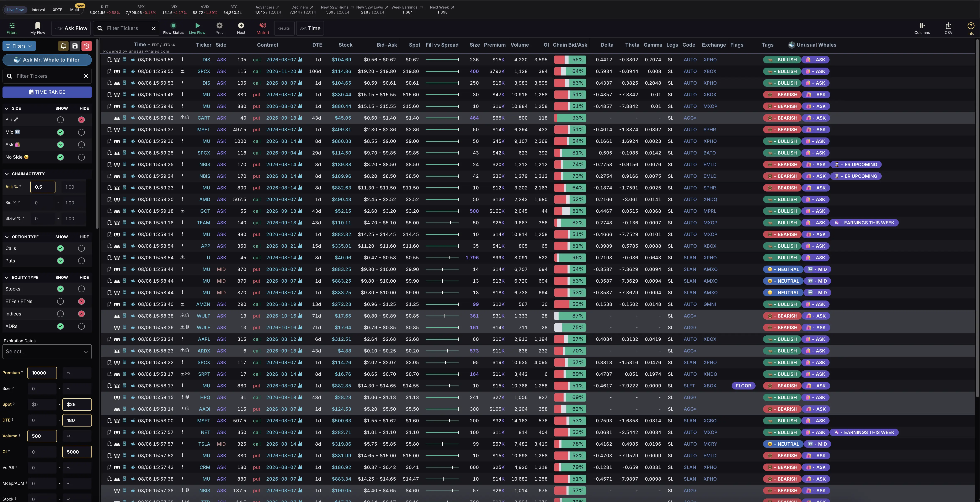The height and width of the screenshot is (502, 980).
Task: Hide No Side radio button
Action: tap(81, 157)
